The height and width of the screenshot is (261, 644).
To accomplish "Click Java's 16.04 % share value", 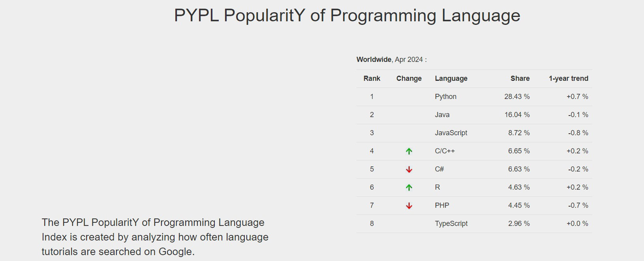I will pyautogui.click(x=517, y=115).
